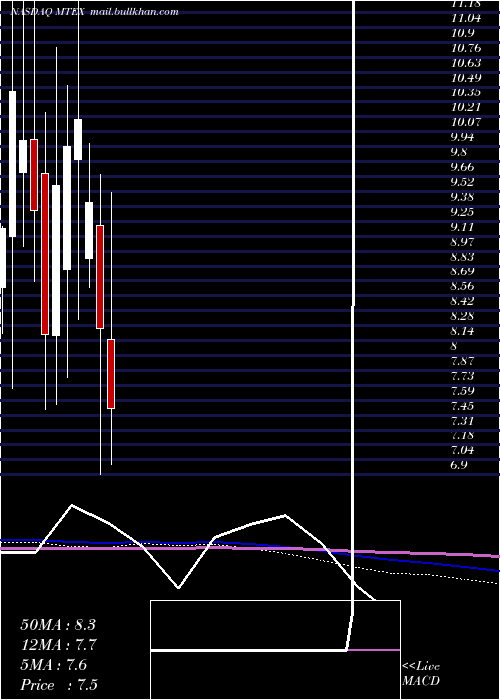Click the 8 price axis label
Viewport: 500px width, 700px height.
coord(454,346)
